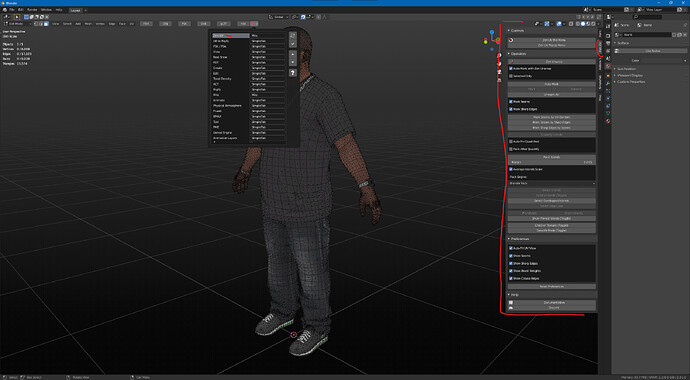Select the Texel Density row in popup list
Viewport: 690px width, 380px height.
231,79
